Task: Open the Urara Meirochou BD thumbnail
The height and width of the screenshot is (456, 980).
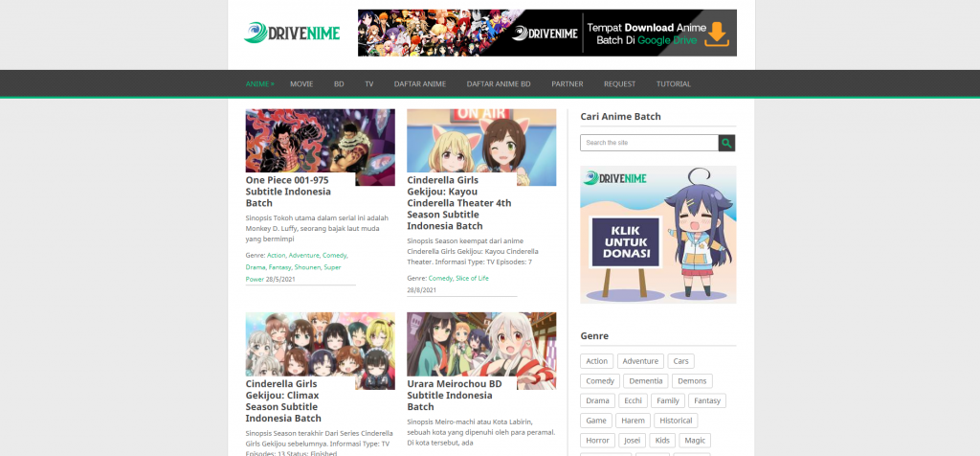Action: click(x=481, y=344)
